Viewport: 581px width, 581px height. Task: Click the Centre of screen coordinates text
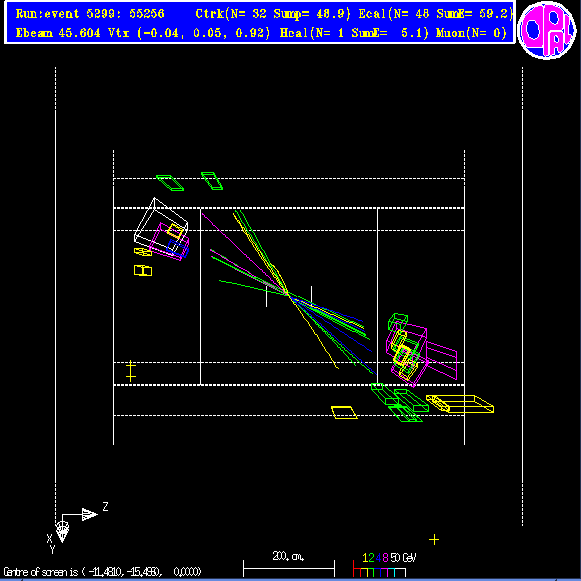(102, 572)
